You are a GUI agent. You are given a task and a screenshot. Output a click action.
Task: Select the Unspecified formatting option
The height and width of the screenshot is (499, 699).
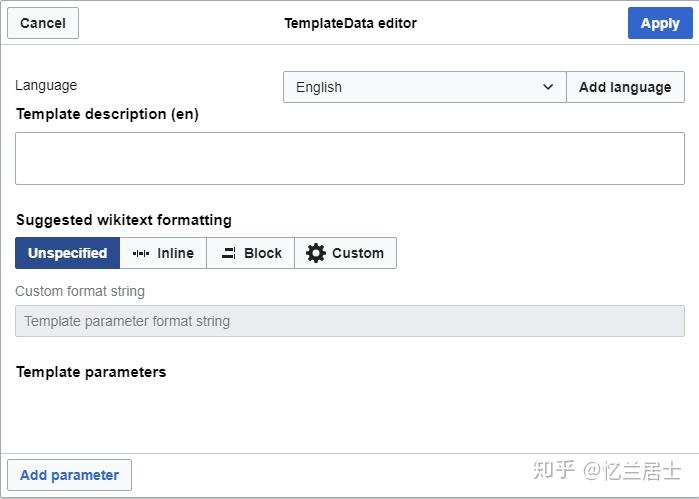coord(67,254)
